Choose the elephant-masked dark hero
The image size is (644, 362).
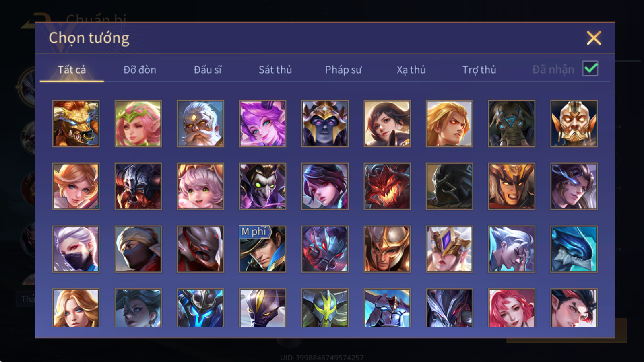pos(512,123)
